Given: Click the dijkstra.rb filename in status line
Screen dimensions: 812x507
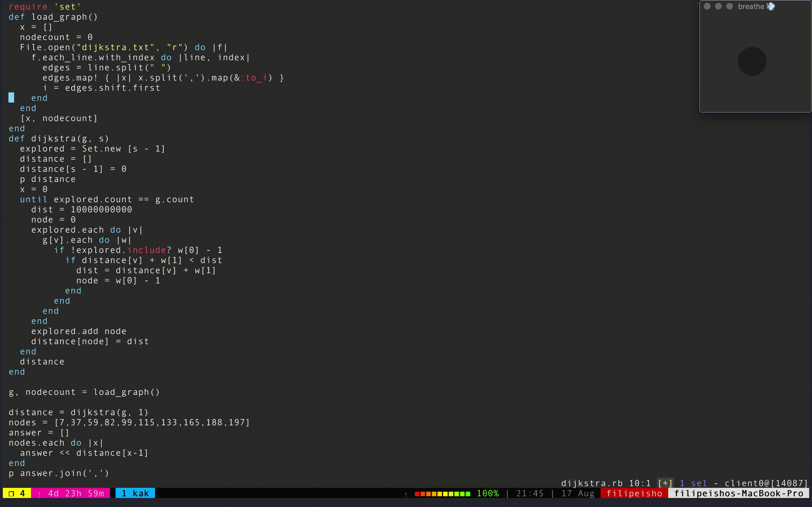Looking at the screenshot, I should pos(592,483).
